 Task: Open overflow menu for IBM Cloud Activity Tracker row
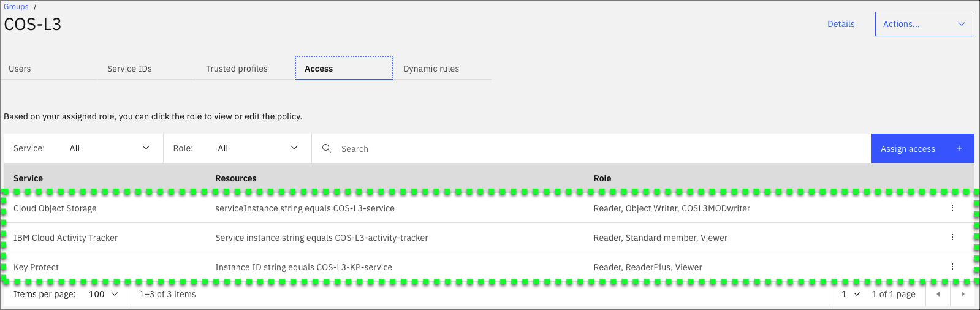tap(952, 237)
